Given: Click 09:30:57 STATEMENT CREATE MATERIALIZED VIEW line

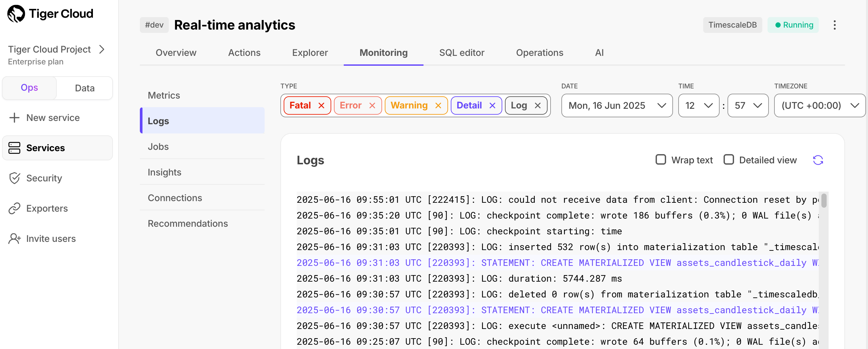Looking at the screenshot, I should click(558, 310).
